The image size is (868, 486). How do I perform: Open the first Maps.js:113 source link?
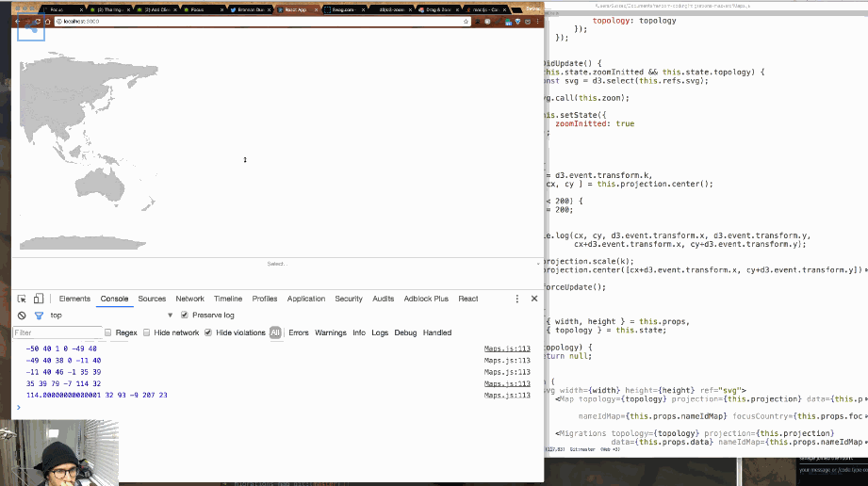[x=507, y=348]
